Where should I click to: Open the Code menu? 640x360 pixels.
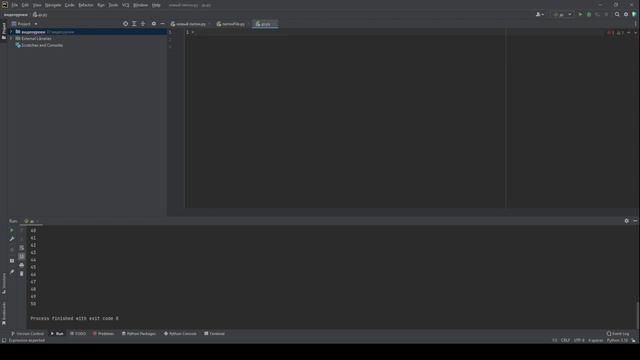pyautogui.click(x=69, y=5)
